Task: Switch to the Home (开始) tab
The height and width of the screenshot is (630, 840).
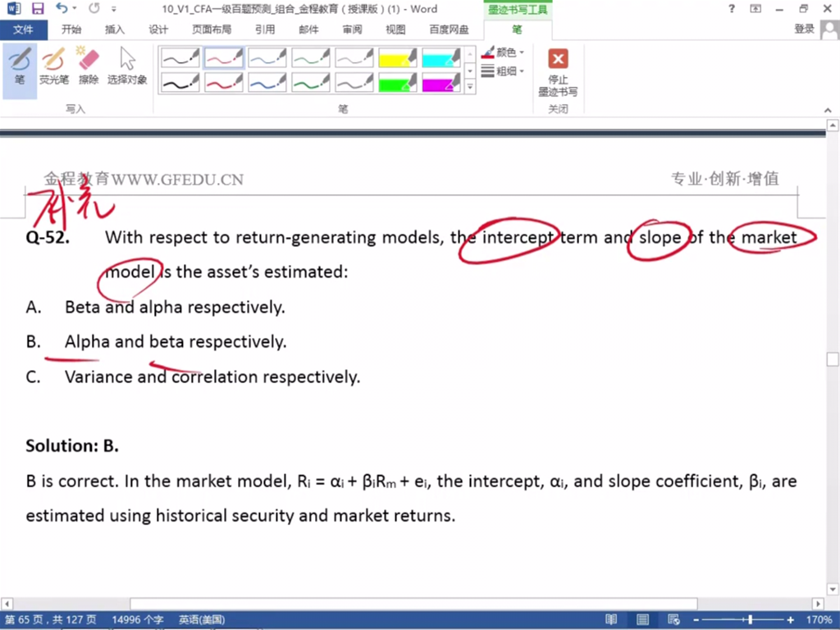Action: [x=71, y=30]
